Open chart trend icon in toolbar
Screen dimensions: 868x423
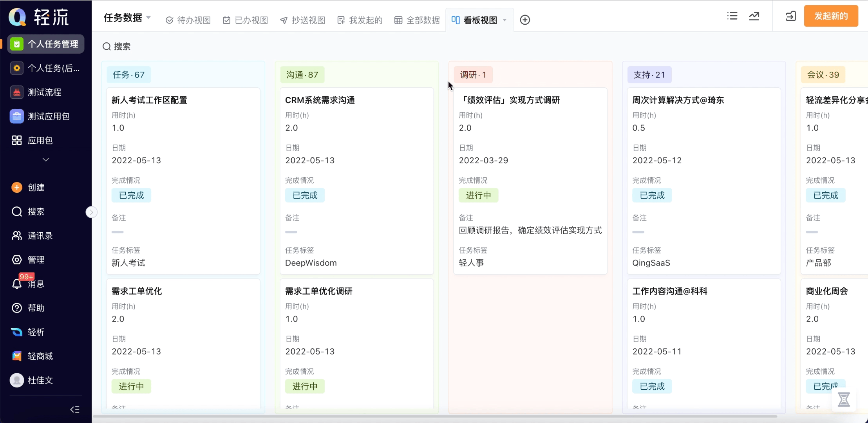click(754, 16)
